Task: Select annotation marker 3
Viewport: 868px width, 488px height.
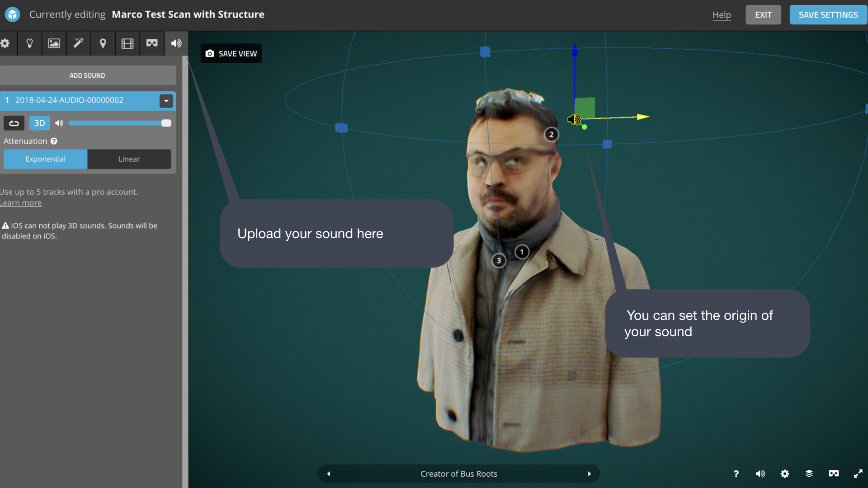Action: click(x=499, y=260)
